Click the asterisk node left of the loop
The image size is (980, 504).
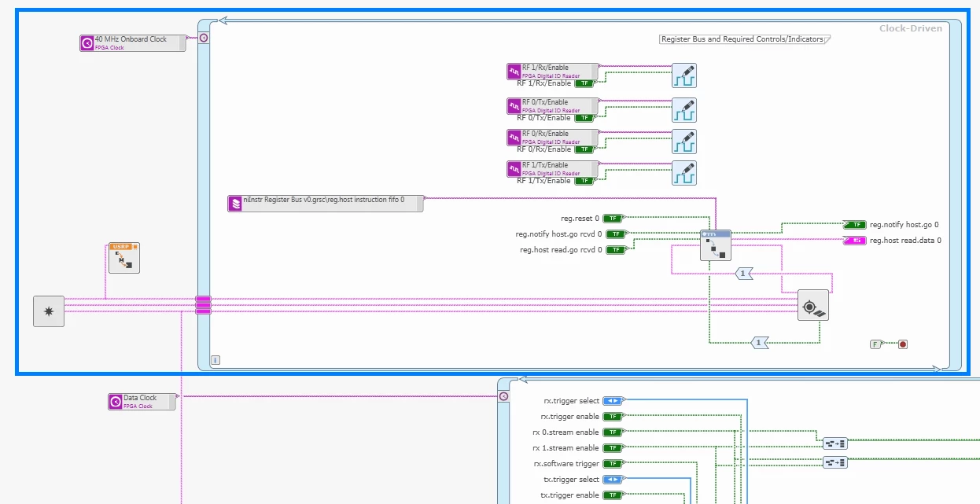[x=49, y=311]
